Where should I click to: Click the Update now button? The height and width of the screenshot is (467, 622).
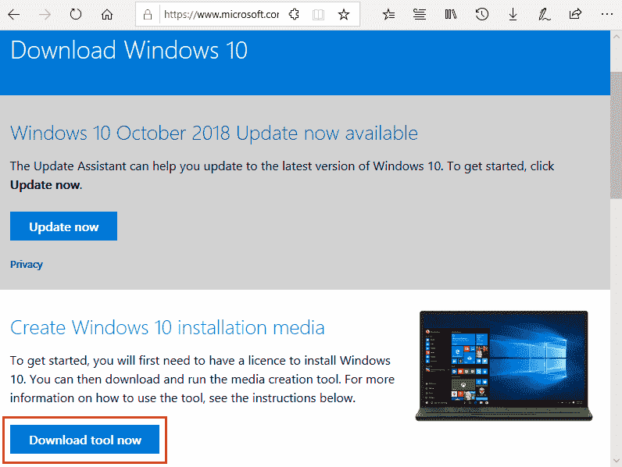click(63, 226)
